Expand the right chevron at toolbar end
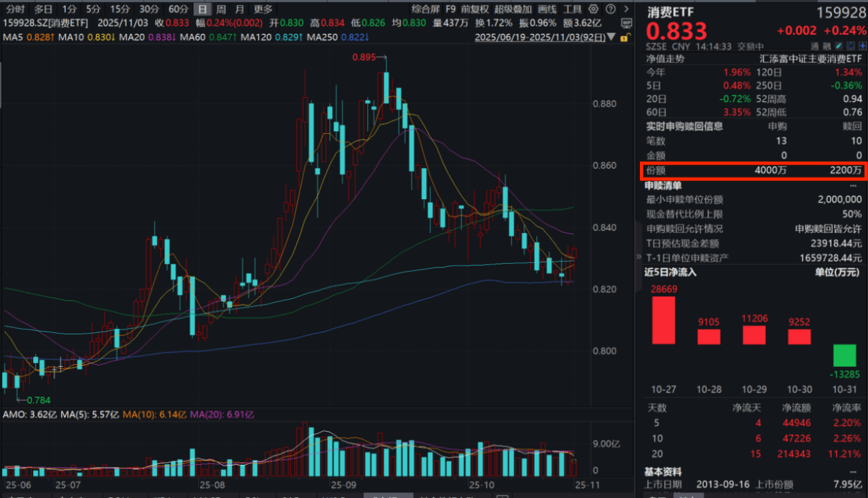The image size is (868, 498). pyautogui.click(x=627, y=9)
